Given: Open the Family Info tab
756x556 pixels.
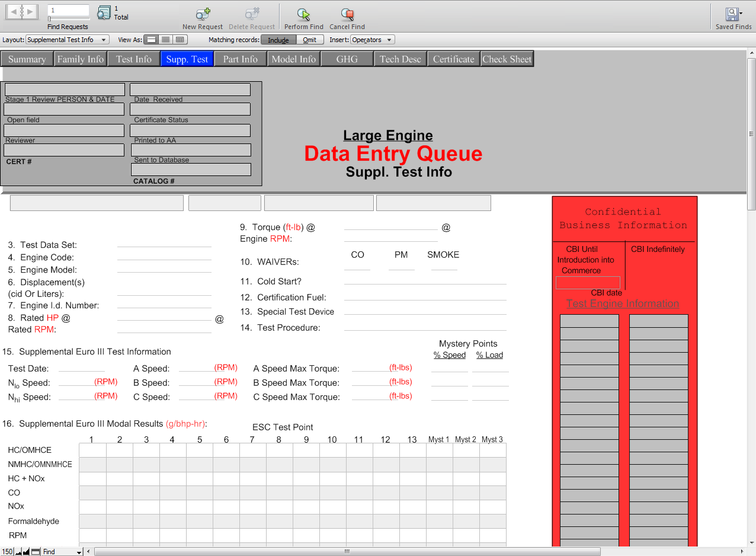Looking at the screenshot, I should (x=81, y=59).
